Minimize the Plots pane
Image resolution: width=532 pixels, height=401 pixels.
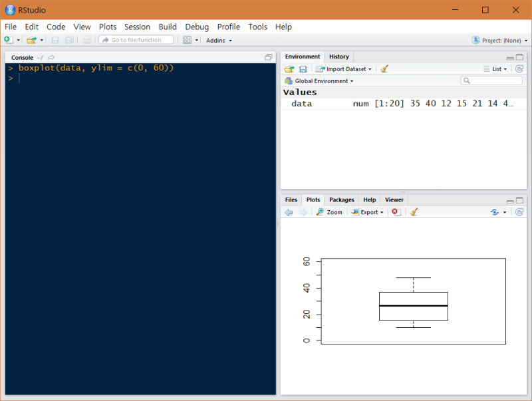pos(509,200)
